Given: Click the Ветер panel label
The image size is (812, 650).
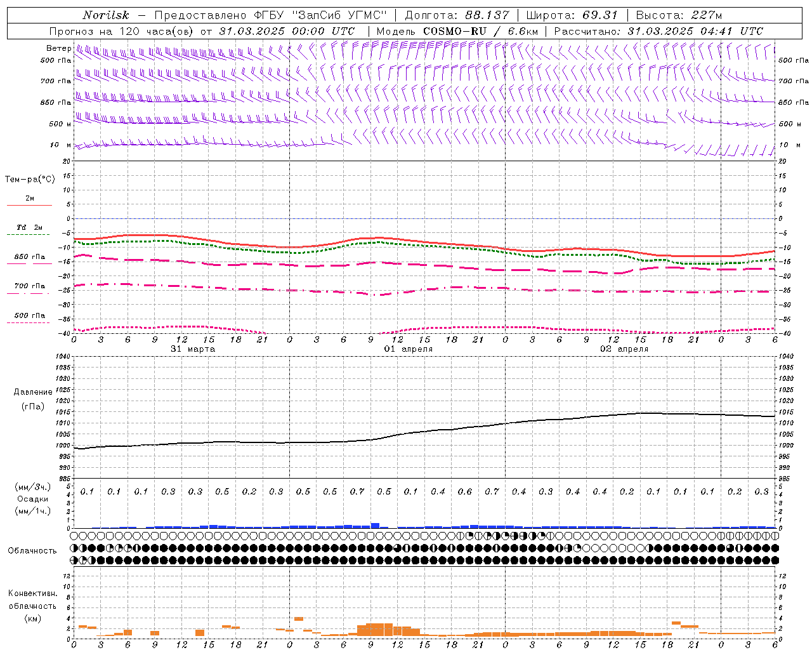Looking at the screenshot, I should click(x=58, y=48).
